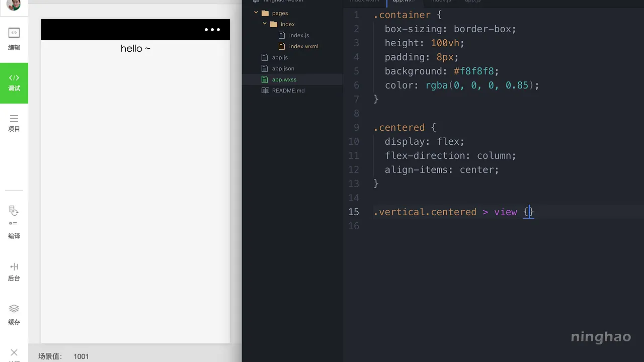Image resolution: width=644 pixels, height=362 pixels.
Task: Place cursor on 'display: flex;' line
Action: tap(425, 142)
